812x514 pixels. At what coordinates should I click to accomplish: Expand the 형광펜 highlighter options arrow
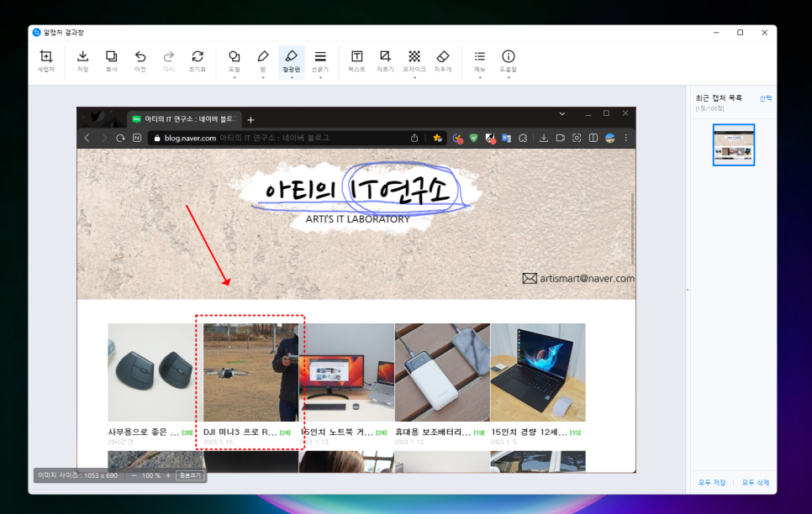(292, 77)
